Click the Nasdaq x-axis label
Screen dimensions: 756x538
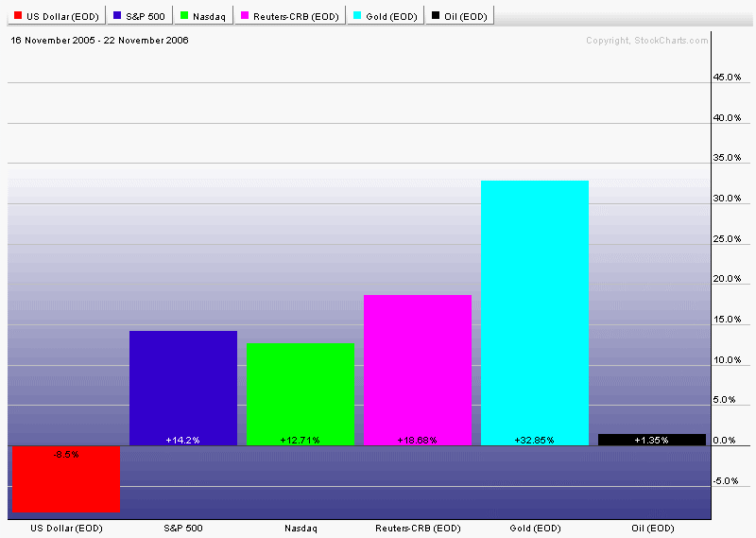click(301, 528)
